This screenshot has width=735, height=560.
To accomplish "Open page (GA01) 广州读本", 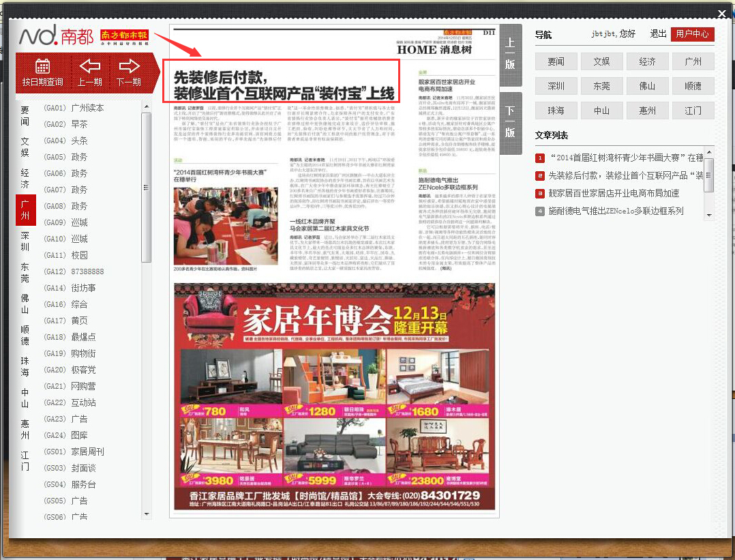I will click(x=74, y=108).
